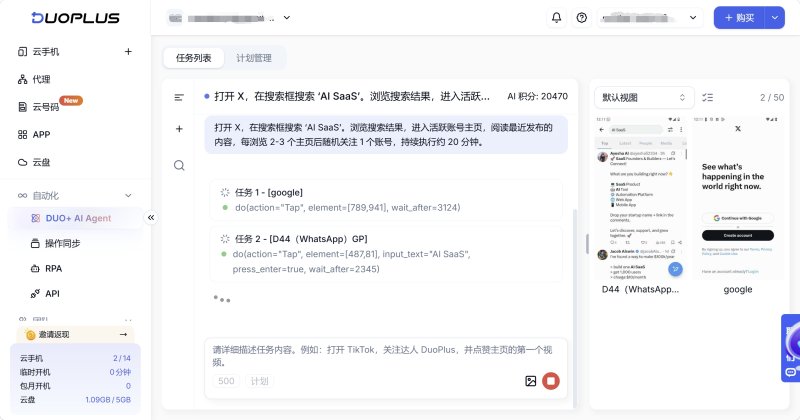Add a cloud phone with plus icon

(128, 52)
